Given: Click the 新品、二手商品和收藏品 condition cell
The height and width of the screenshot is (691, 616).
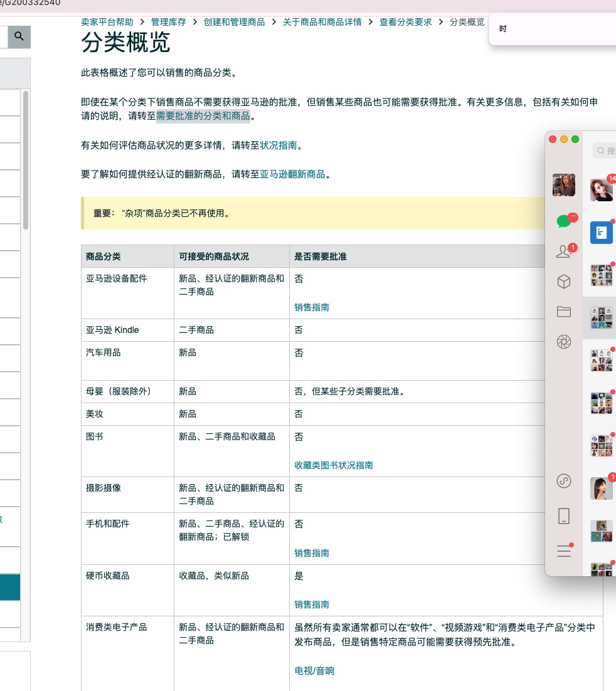Looking at the screenshot, I should point(231,451).
